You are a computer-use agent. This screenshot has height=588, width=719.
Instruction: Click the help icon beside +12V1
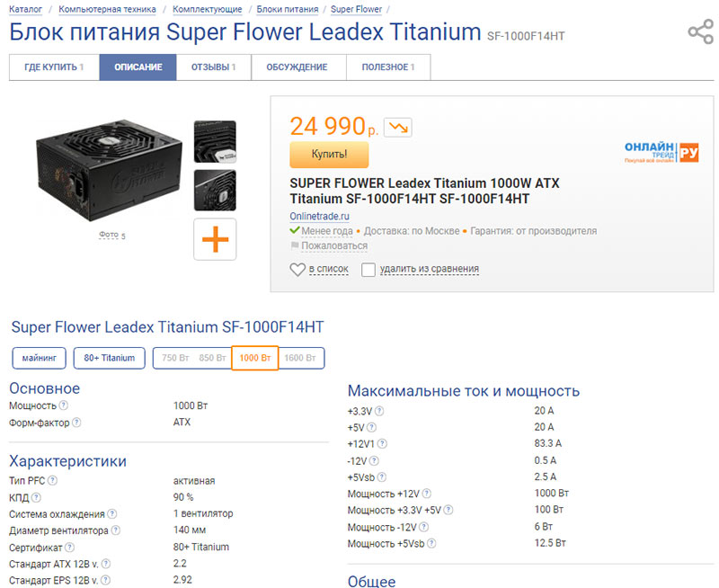(x=382, y=443)
